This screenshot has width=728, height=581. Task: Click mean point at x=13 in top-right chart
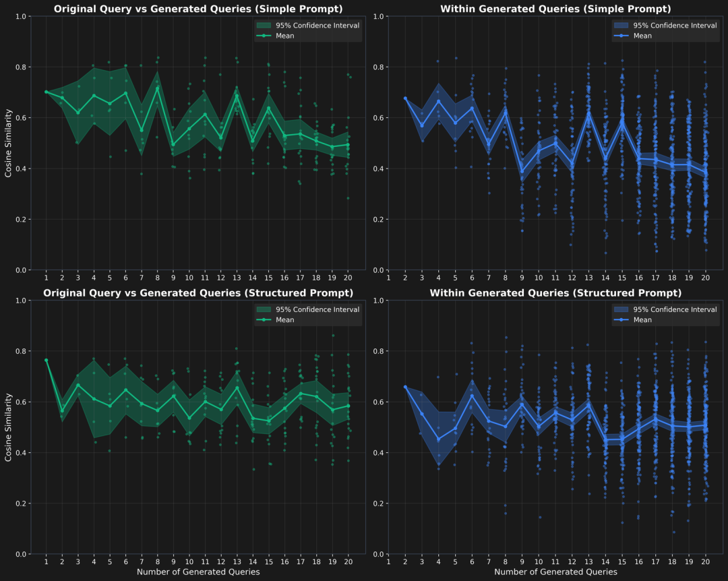click(x=588, y=113)
